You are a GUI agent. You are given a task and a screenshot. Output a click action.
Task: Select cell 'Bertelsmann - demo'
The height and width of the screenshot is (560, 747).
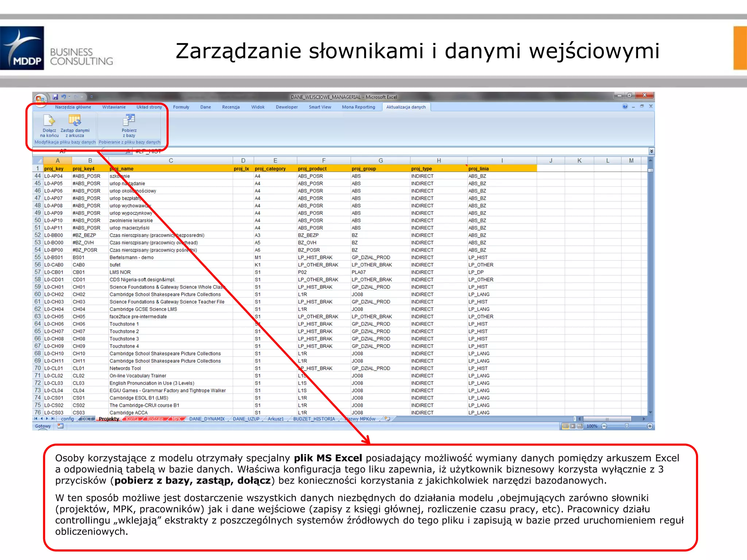[x=171, y=257]
